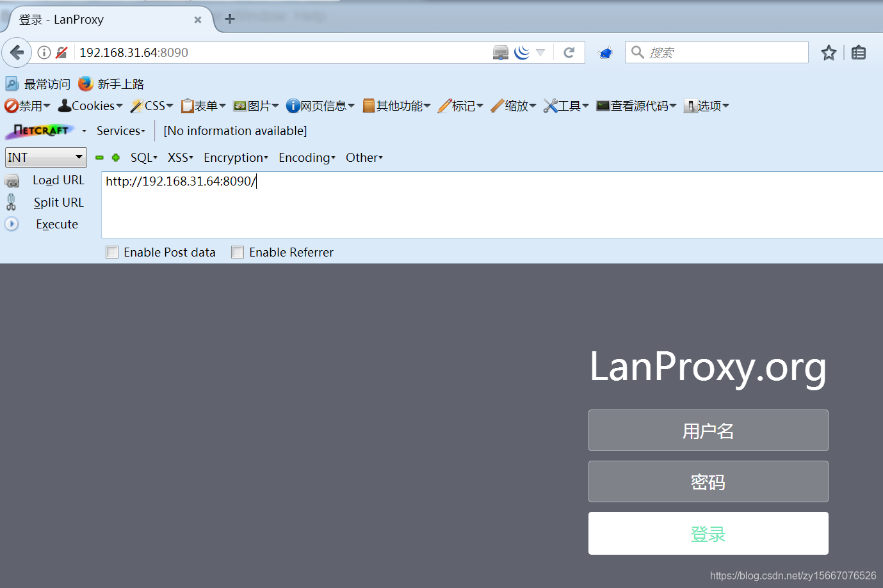Open the 缩放 toolbar menu
883x588 pixels.
[x=514, y=106]
